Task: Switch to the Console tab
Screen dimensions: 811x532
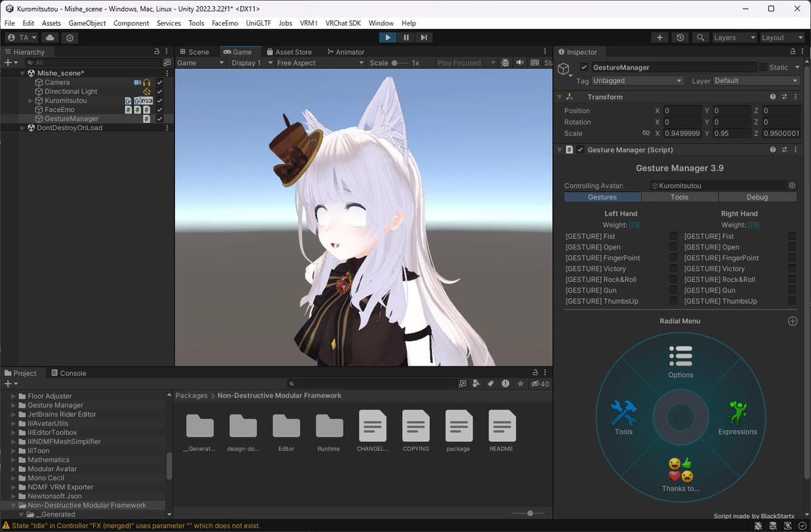Action: [x=68, y=373]
